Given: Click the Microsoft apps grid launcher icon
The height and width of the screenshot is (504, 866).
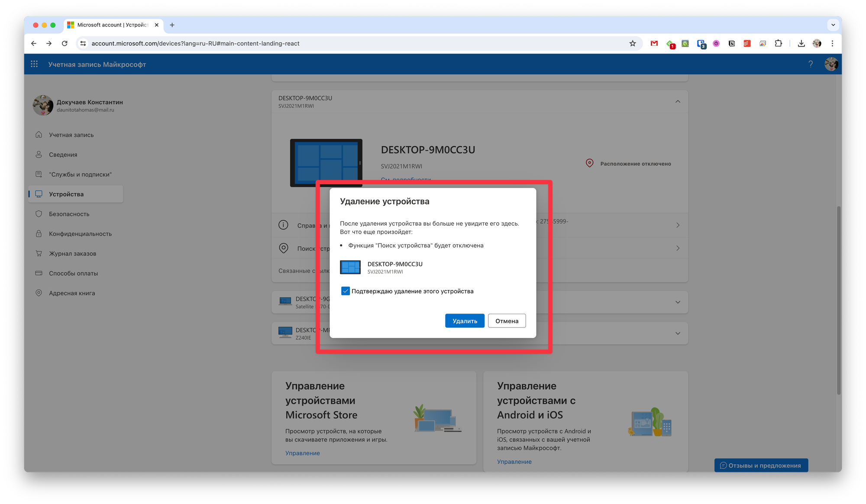Looking at the screenshot, I should coord(34,64).
